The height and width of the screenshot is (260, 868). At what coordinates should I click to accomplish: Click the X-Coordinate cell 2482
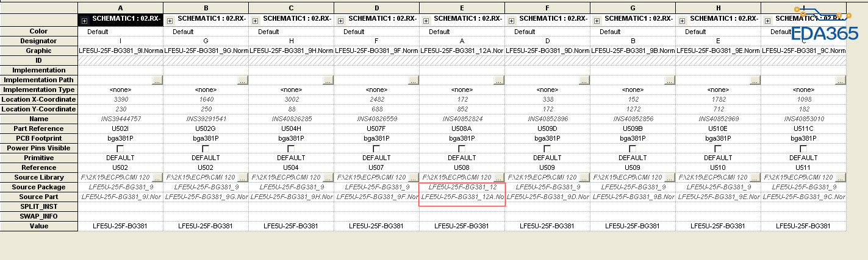point(376,99)
